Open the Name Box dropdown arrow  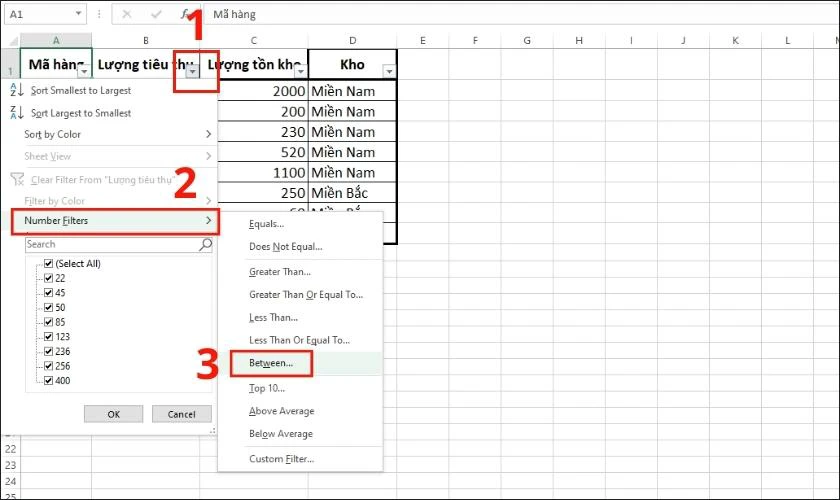[x=78, y=14]
